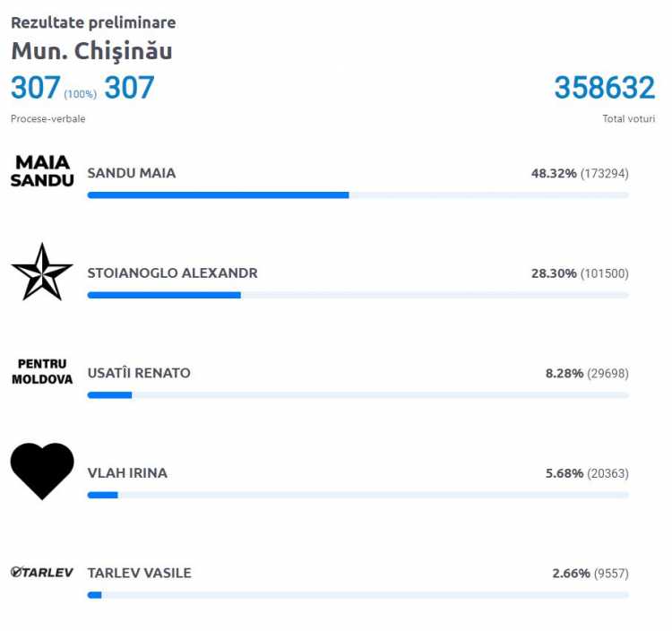Viewport: 672px width, 631px height.
Task: Click the 48.32% result for Sandu
Action: pyautogui.click(x=554, y=174)
